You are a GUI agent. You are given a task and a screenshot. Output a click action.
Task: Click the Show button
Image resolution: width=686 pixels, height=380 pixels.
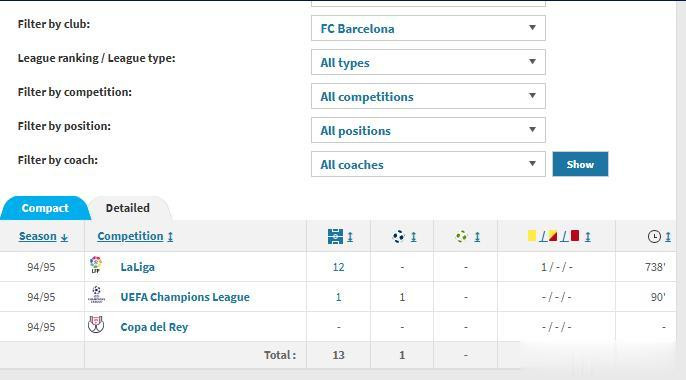pyautogui.click(x=580, y=164)
